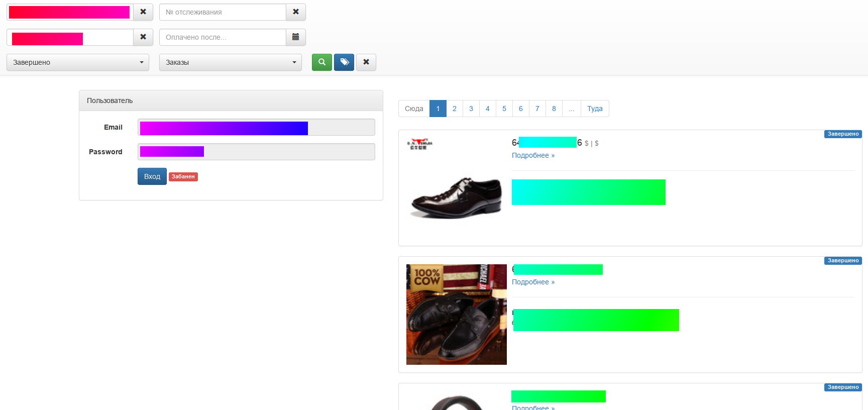Click the green magnifier search button
The width and height of the screenshot is (868, 410).
322,62
